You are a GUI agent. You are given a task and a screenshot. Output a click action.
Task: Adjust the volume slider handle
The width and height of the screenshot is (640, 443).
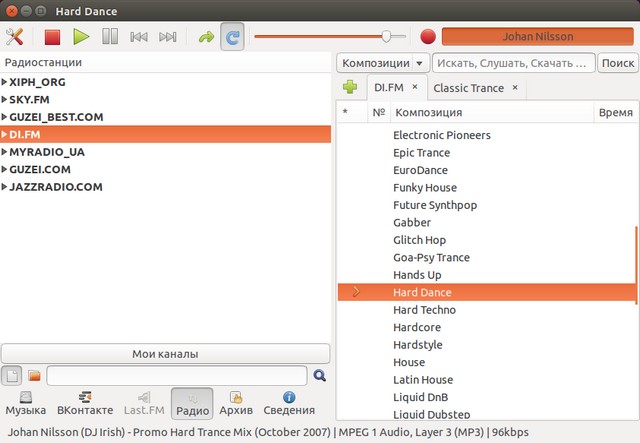coord(386,36)
